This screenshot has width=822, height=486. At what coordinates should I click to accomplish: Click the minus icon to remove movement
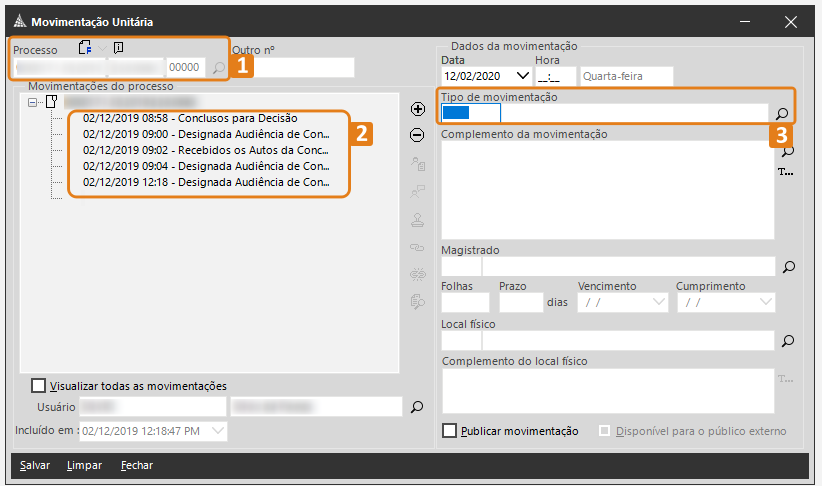point(418,135)
